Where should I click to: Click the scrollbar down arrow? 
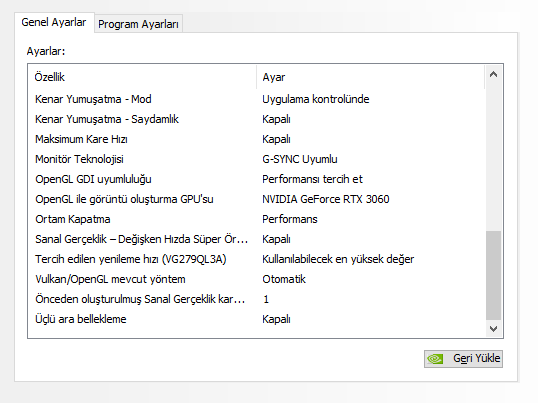click(x=493, y=329)
